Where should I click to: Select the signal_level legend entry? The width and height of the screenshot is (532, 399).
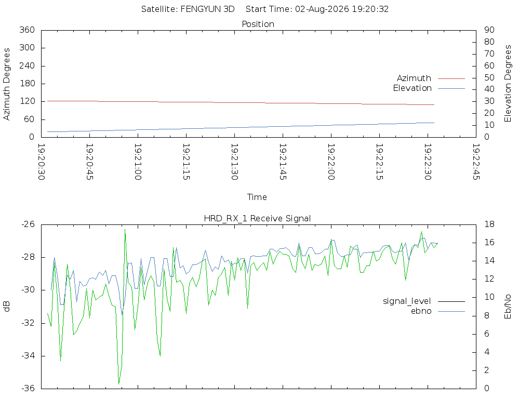[407, 301]
